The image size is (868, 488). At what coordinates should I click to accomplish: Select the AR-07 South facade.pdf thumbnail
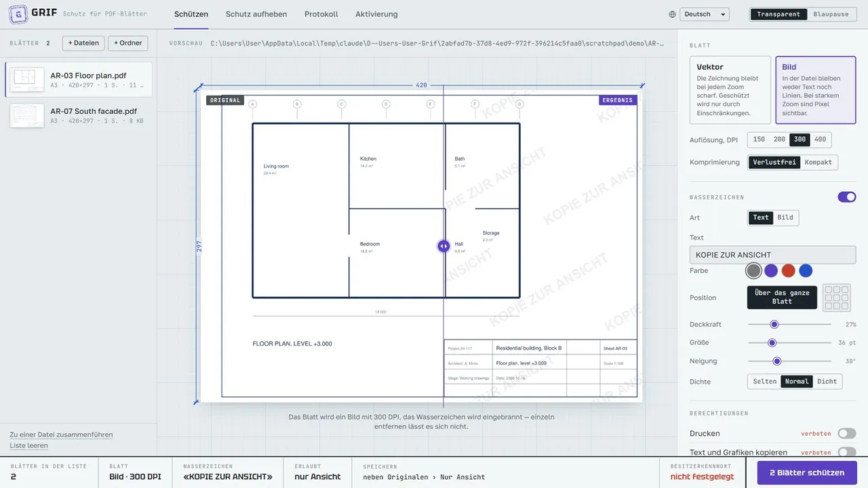pos(28,116)
